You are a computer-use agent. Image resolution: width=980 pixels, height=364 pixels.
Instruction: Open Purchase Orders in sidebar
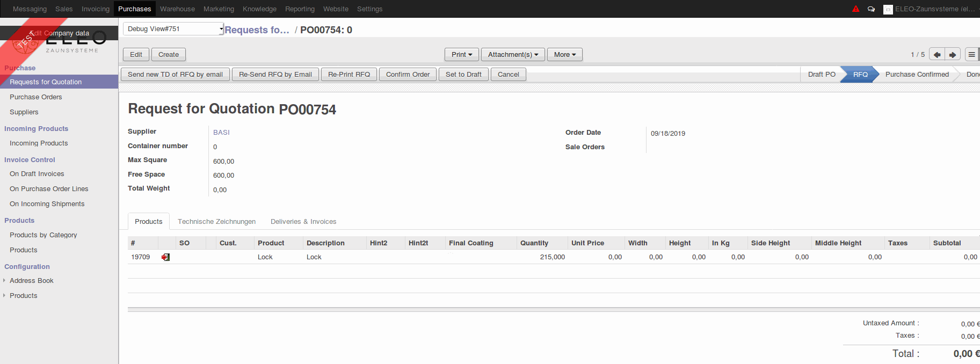pos(35,97)
